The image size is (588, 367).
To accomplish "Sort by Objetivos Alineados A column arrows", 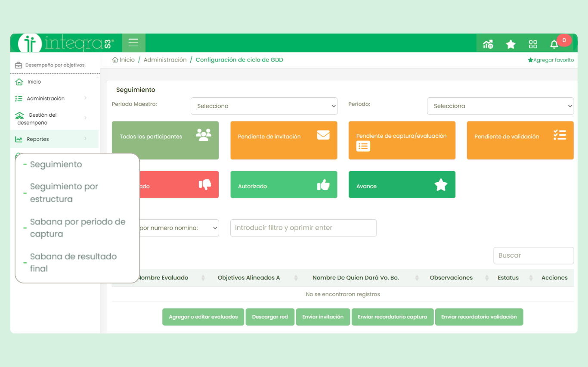I will point(296,278).
